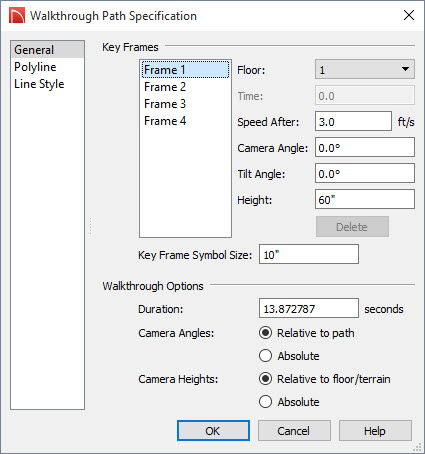Edit the Height value field
The image size is (425, 454).
(x=365, y=199)
